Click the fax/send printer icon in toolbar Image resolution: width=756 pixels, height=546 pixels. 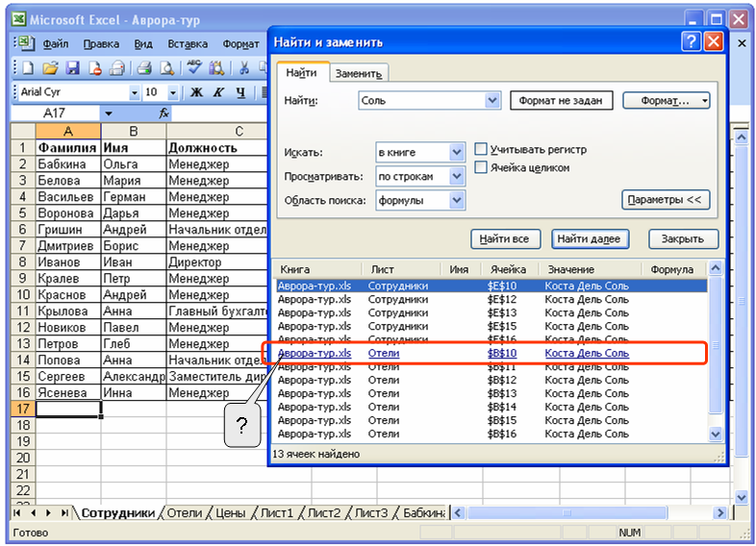116,68
